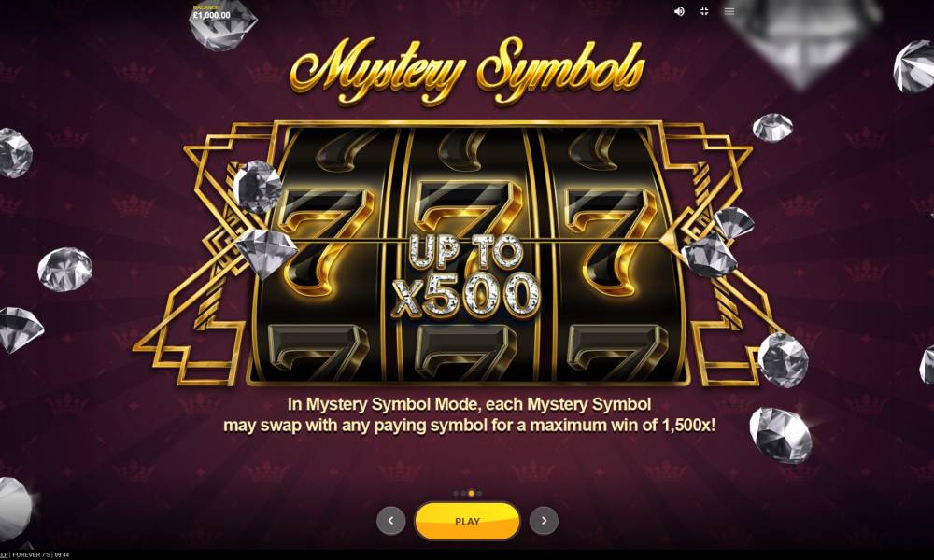
Task: Open the hamburger menu icon
Action: [x=729, y=11]
